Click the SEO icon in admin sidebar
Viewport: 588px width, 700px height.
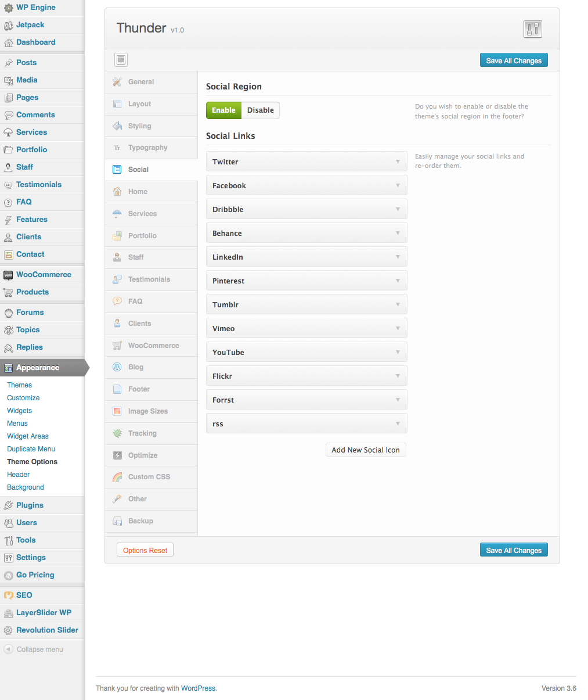coord(9,595)
